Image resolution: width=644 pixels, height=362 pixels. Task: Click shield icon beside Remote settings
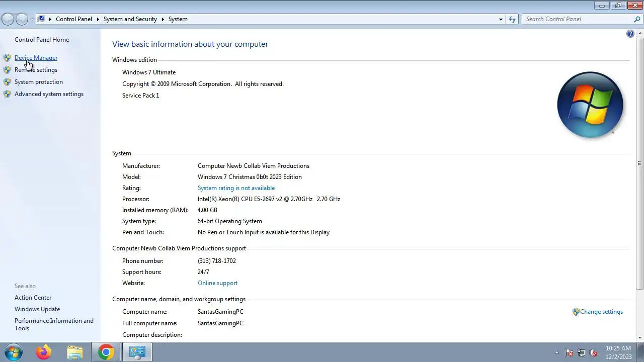click(x=7, y=70)
